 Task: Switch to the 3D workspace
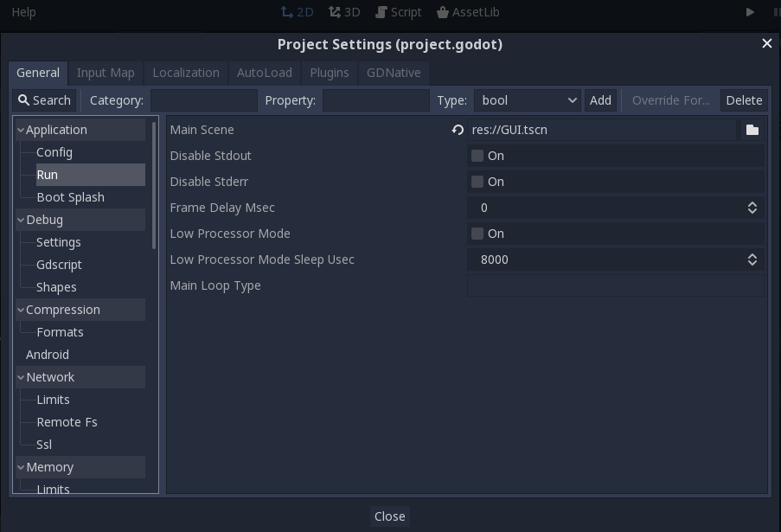tap(344, 12)
